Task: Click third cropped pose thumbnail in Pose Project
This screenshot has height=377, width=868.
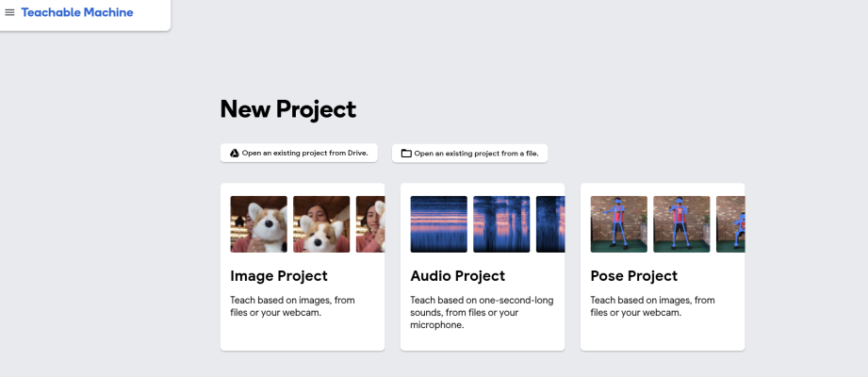Action: pyautogui.click(x=730, y=224)
